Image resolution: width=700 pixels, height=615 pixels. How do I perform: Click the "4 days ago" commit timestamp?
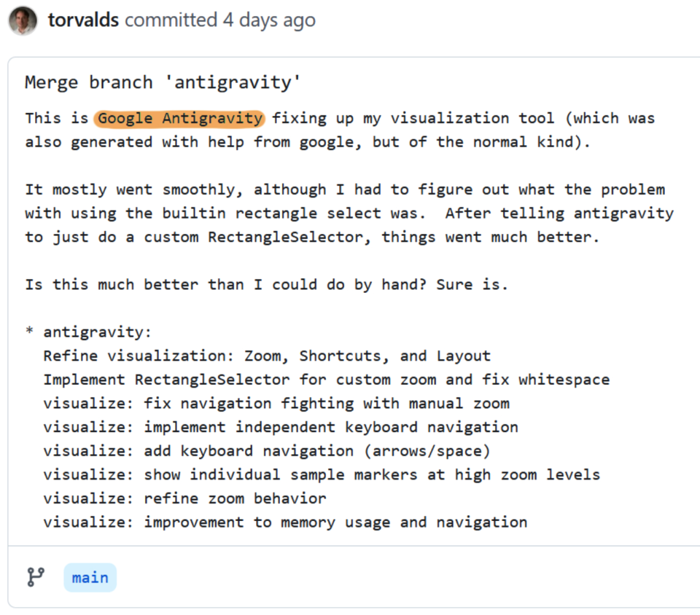(269, 20)
